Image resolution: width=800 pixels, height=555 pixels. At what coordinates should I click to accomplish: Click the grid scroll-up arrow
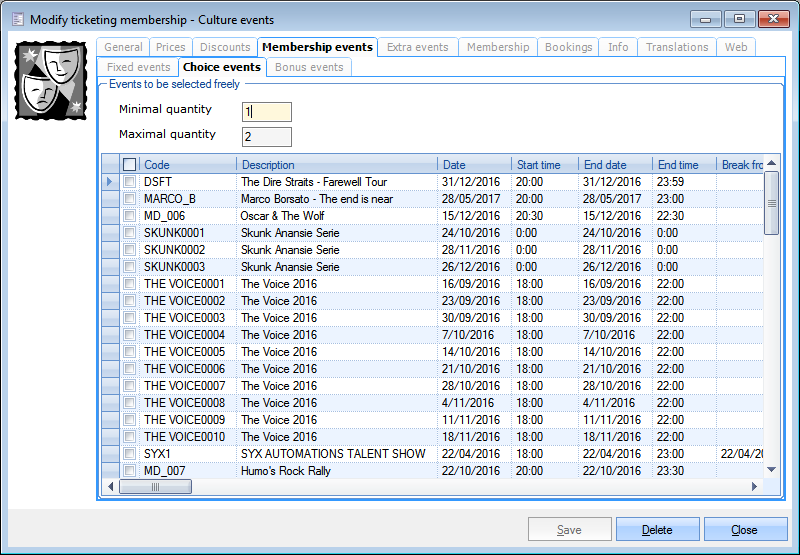pos(771,164)
